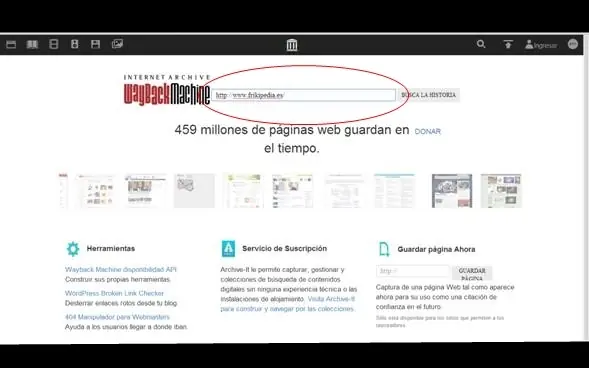The image size is (589, 368).
Task: Click the Ingresar sign-in link
Action: pos(541,45)
